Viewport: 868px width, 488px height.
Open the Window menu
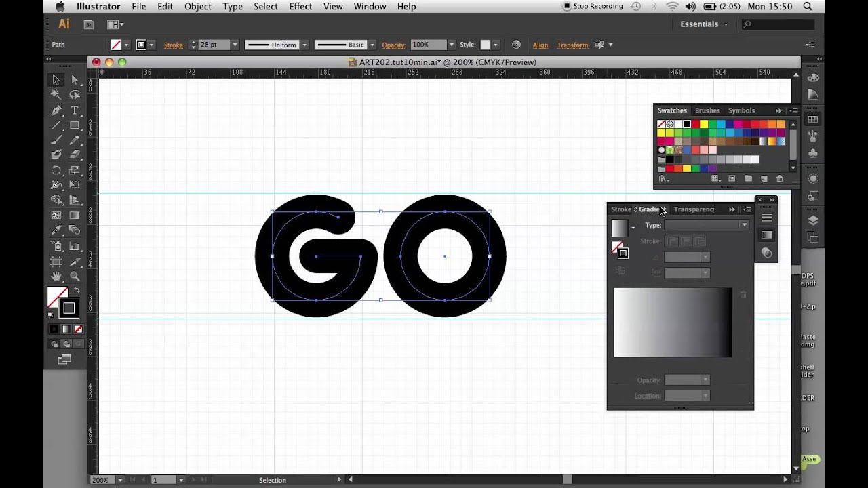[370, 6]
